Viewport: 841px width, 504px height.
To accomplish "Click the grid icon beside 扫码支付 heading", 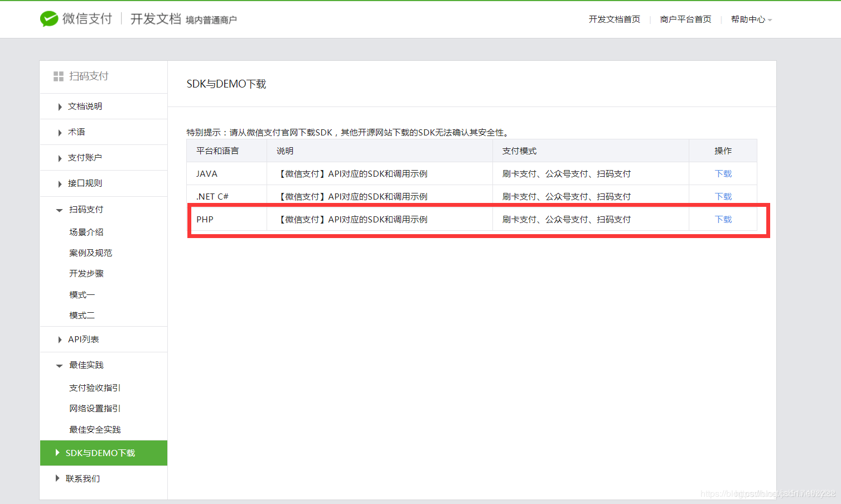I will click(59, 76).
